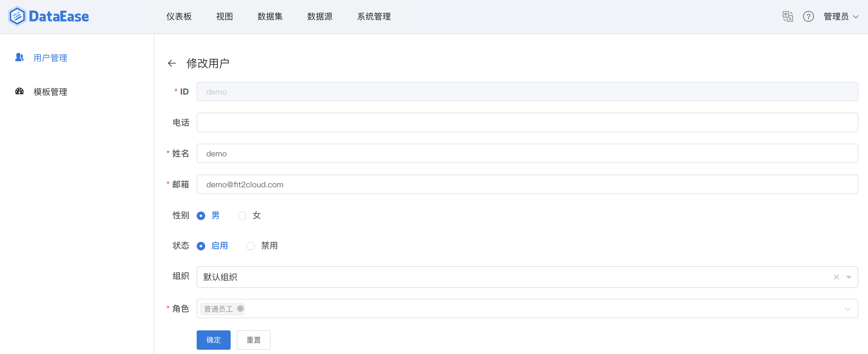Click the user management person icon
The width and height of the screenshot is (868, 354).
(x=19, y=58)
